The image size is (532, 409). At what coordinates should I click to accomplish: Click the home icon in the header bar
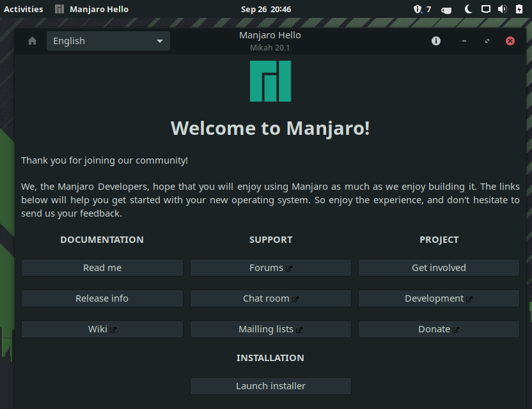32,41
